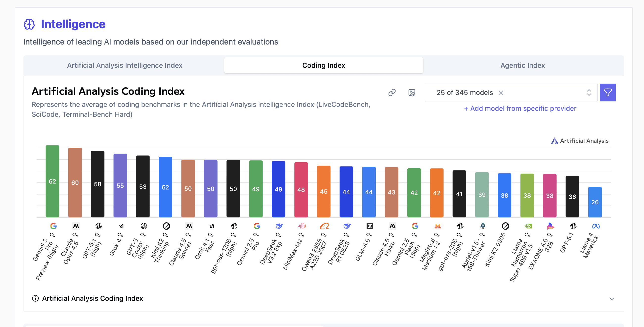Image resolution: width=644 pixels, height=327 pixels.
Task: Click the Llama 4 Maverick bar labeled 26
Action: [x=595, y=202]
